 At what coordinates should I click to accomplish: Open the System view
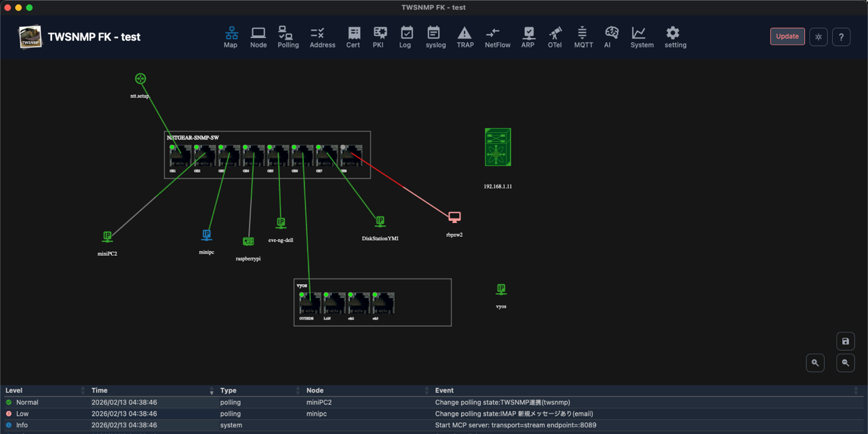(641, 37)
